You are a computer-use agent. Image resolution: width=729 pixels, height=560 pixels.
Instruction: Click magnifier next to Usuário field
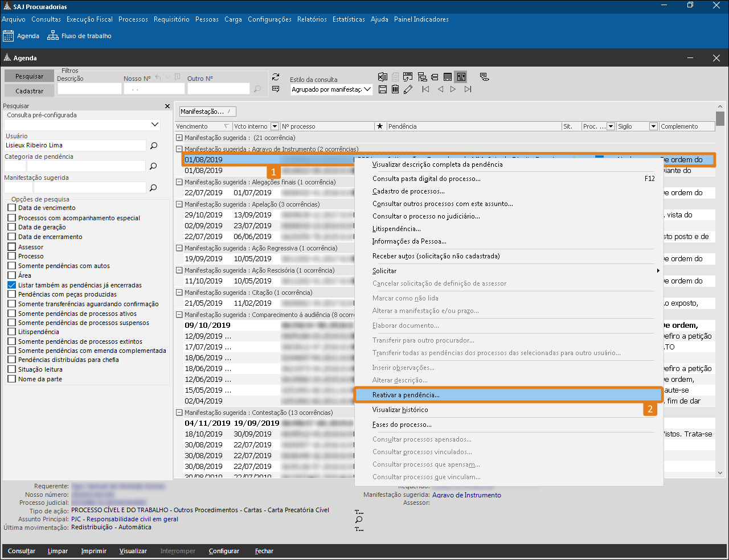(x=154, y=146)
